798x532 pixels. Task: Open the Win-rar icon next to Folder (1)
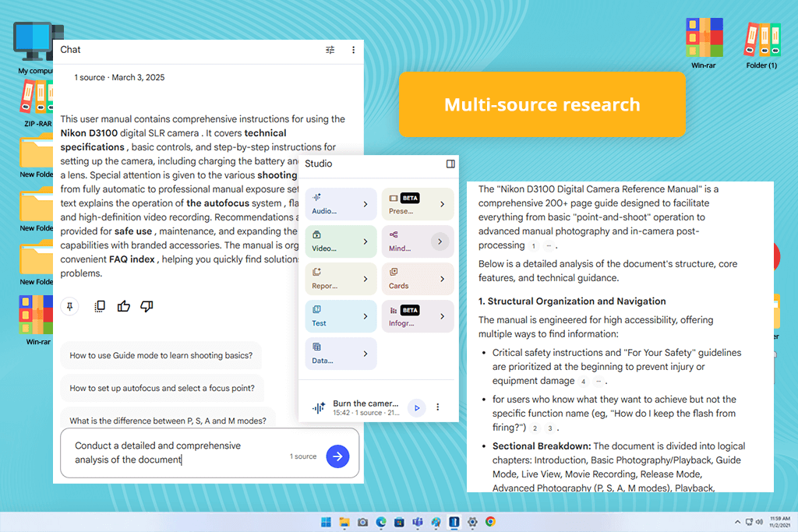[704, 44]
